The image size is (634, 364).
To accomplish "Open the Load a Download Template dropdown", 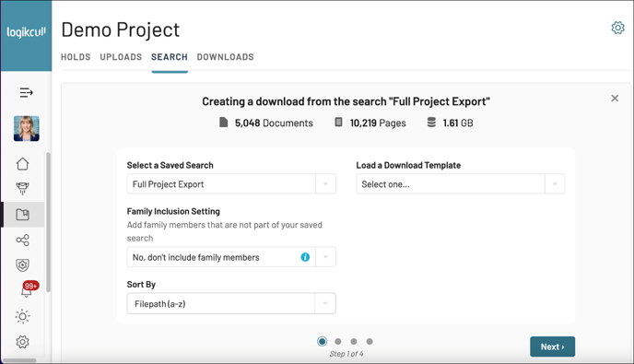I will click(460, 184).
